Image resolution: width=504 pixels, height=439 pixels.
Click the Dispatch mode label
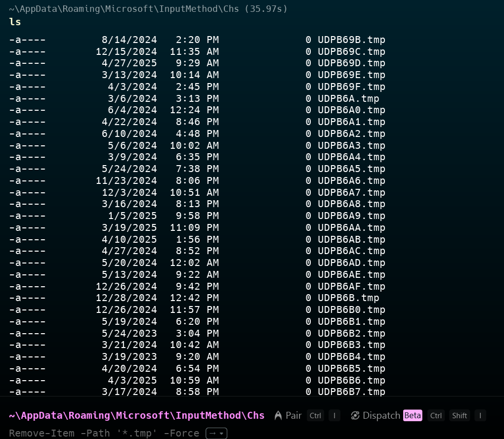[381, 415]
